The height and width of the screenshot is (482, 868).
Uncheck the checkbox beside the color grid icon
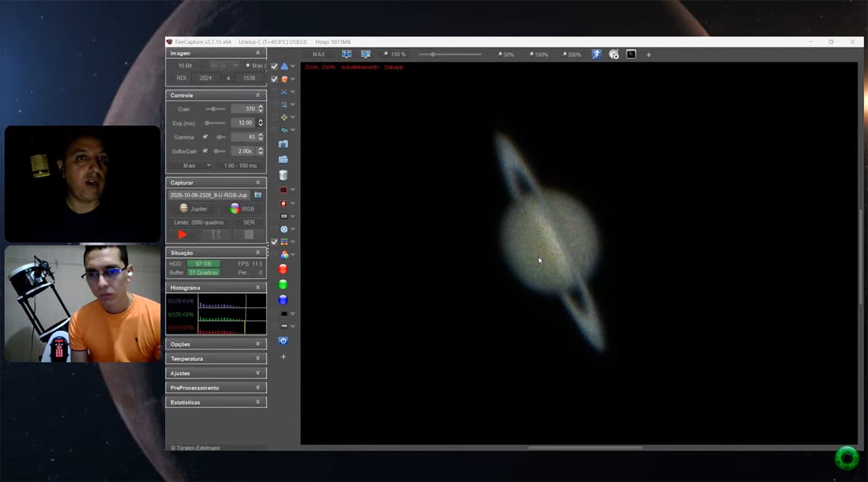click(x=274, y=242)
